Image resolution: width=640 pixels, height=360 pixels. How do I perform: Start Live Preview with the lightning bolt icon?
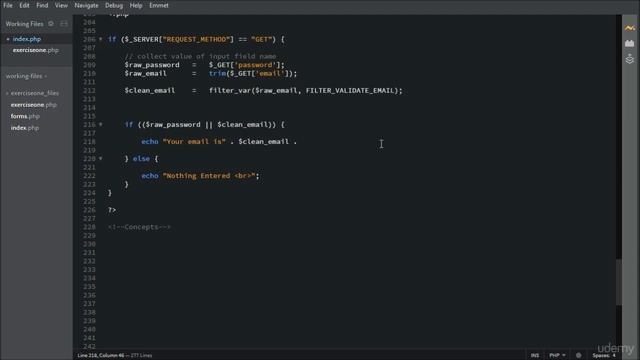point(629,28)
